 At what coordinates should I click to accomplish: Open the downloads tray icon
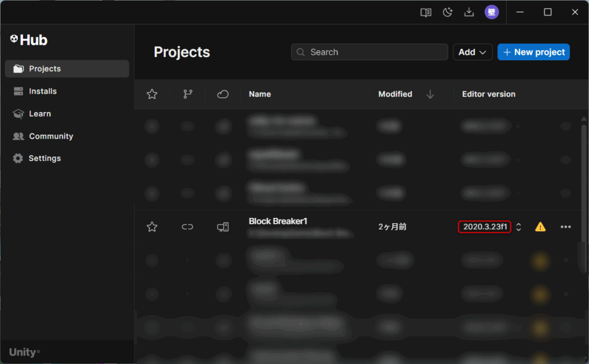(x=469, y=13)
